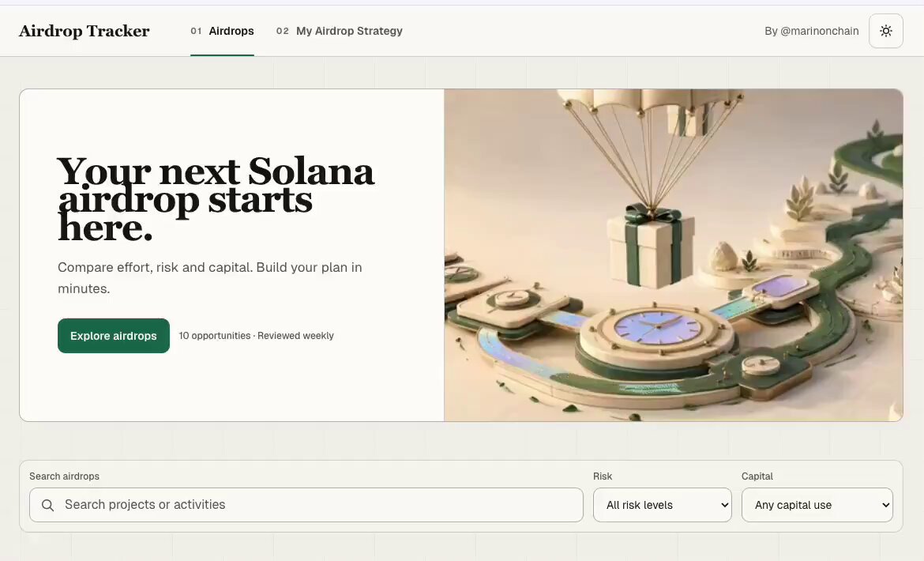Image resolution: width=924 pixels, height=561 pixels.
Task: Open the All risk levels dropdown
Action: [663, 505]
